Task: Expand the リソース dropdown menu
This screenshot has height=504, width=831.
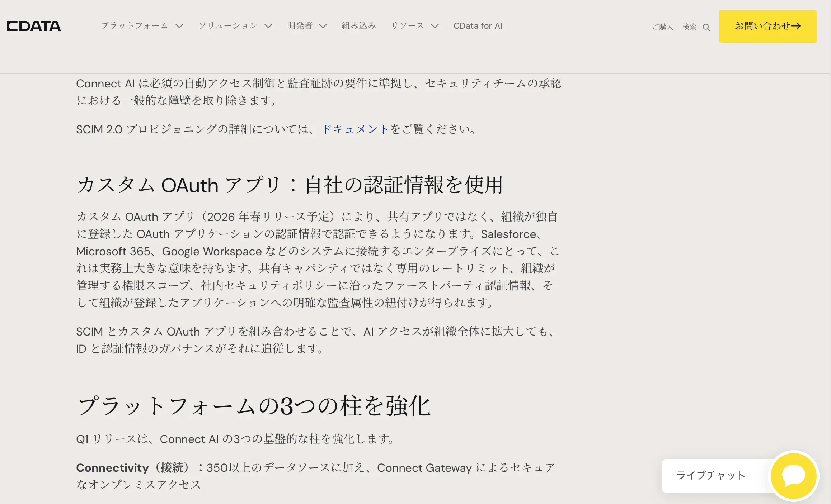Action: pyautogui.click(x=407, y=26)
